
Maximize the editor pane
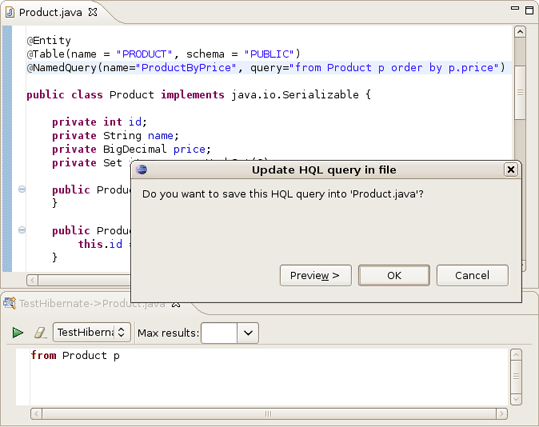(x=529, y=10)
